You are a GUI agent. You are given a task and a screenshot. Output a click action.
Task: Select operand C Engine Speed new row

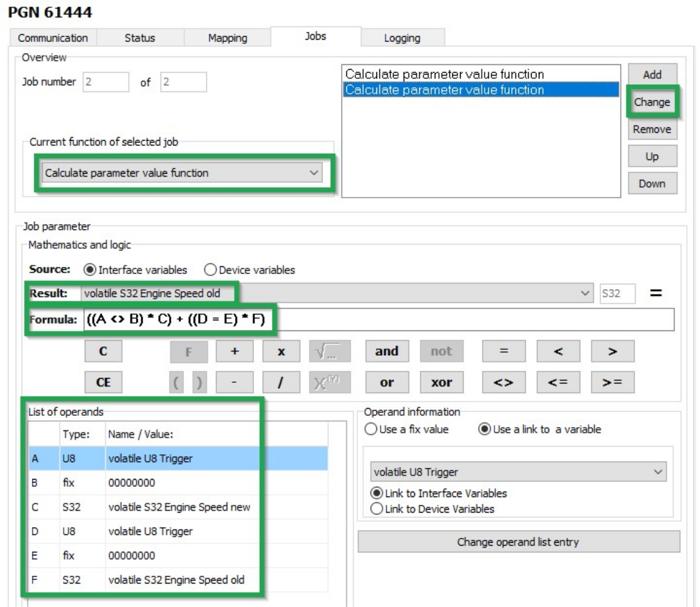point(179,507)
